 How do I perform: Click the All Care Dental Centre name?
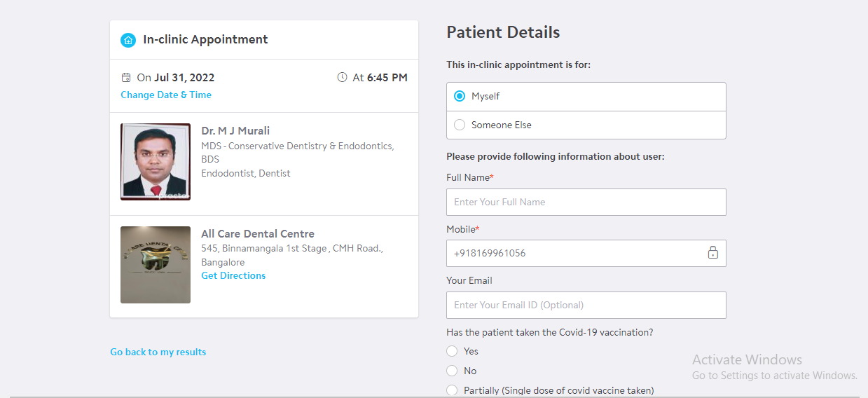258,234
